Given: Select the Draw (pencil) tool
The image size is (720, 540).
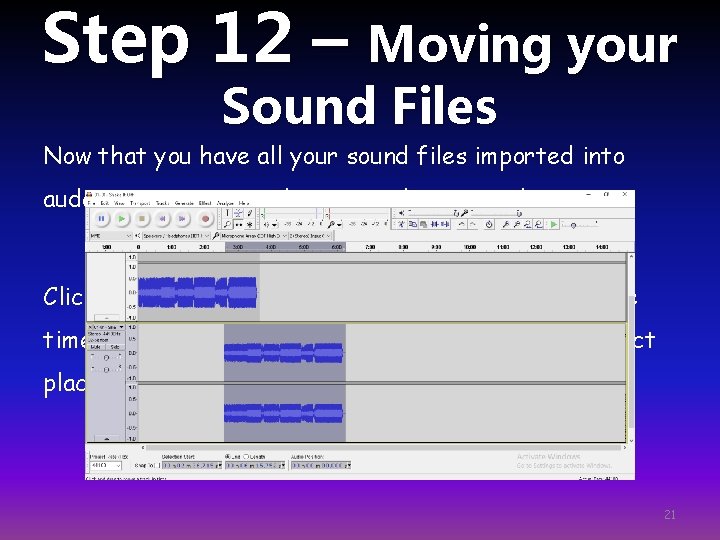Looking at the screenshot, I should click(249, 213).
